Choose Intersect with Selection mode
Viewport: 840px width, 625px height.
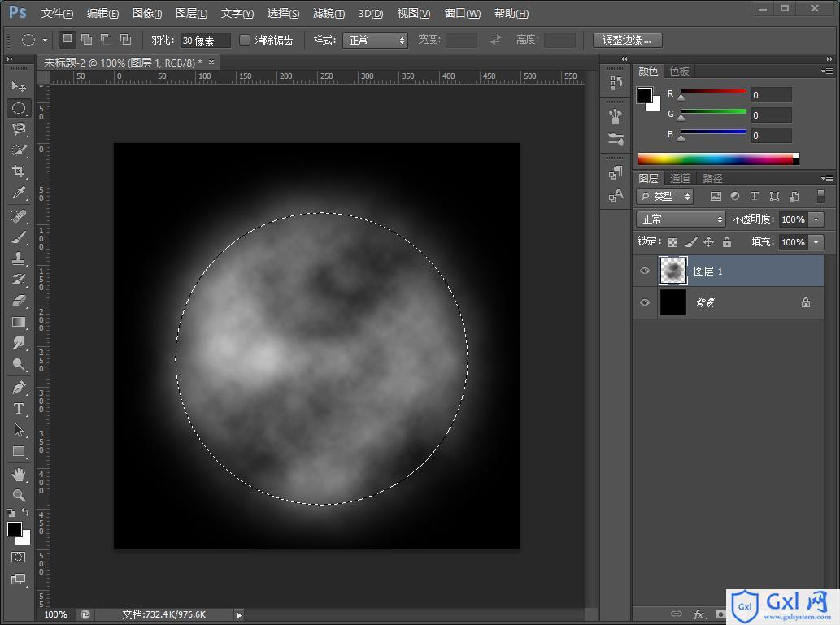point(125,39)
